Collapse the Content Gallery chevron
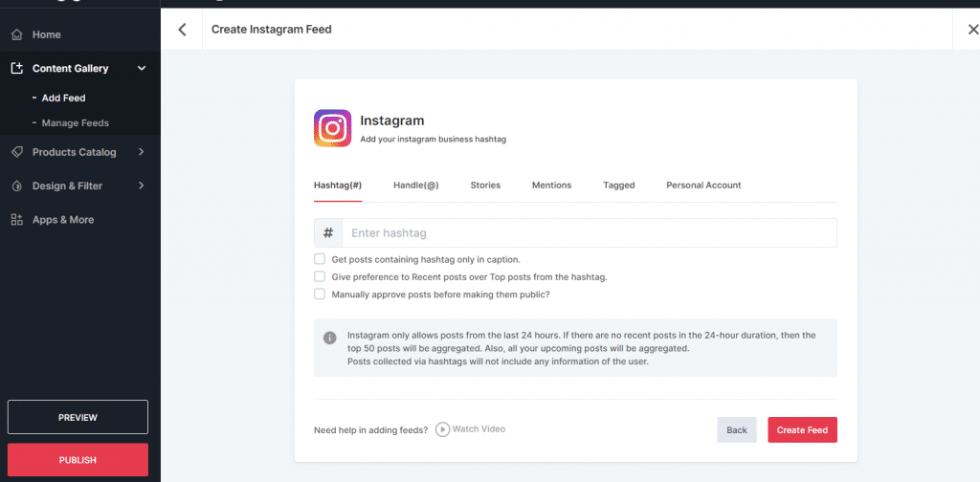The width and height of the screenshot is (980, 482). coord(142,69)
